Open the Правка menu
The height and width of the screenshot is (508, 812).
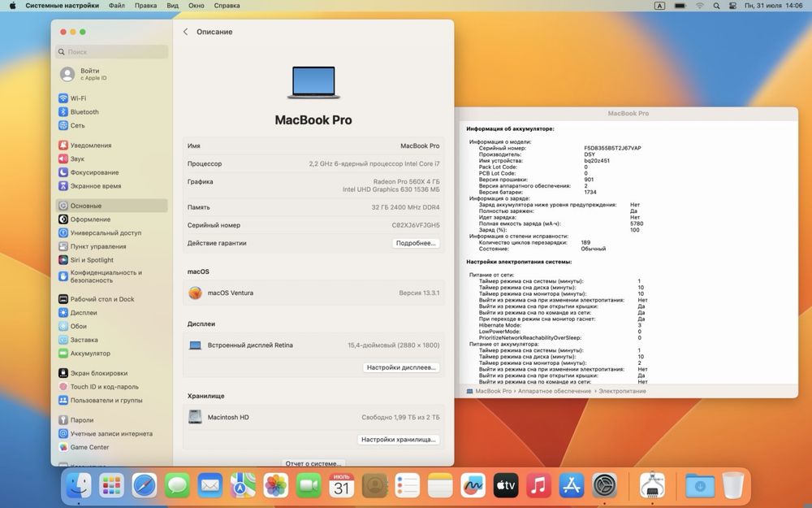(145, 6)
